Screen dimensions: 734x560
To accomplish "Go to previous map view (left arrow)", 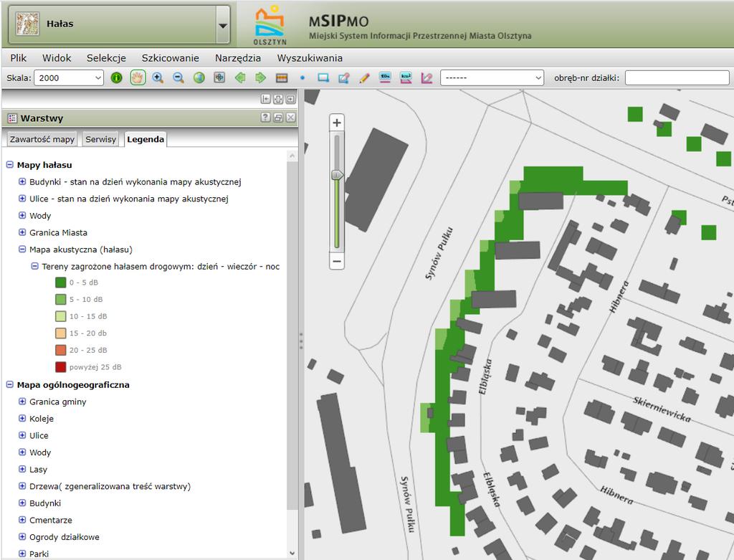I will [x=240, y=77].
